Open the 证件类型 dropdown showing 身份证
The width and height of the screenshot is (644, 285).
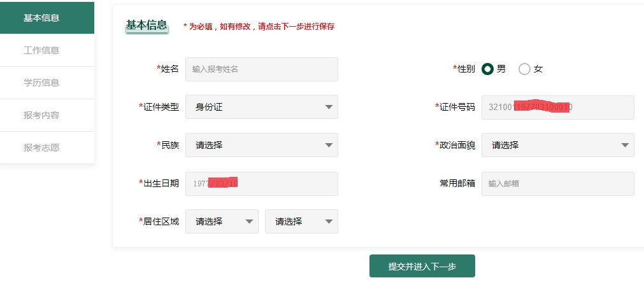261,107
